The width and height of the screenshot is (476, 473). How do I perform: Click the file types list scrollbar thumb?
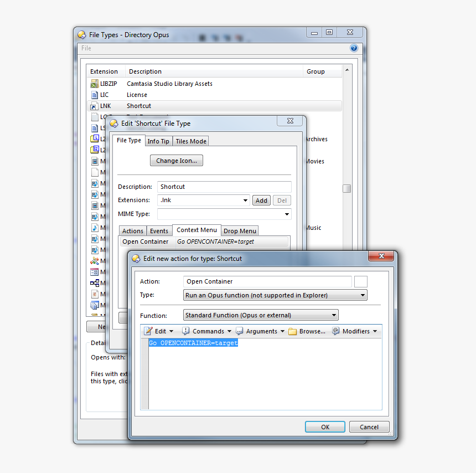click(x=346, y=189)
